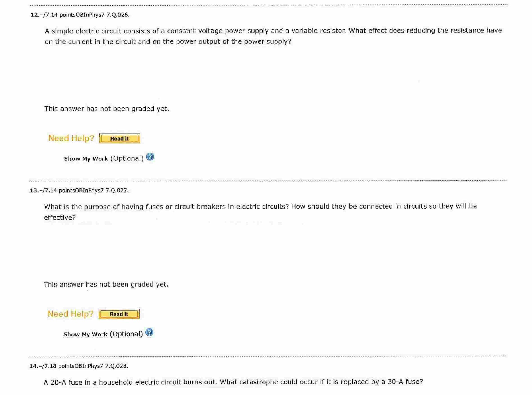
Task: Expand Show My Work under question 13
Action: (85, 334)
